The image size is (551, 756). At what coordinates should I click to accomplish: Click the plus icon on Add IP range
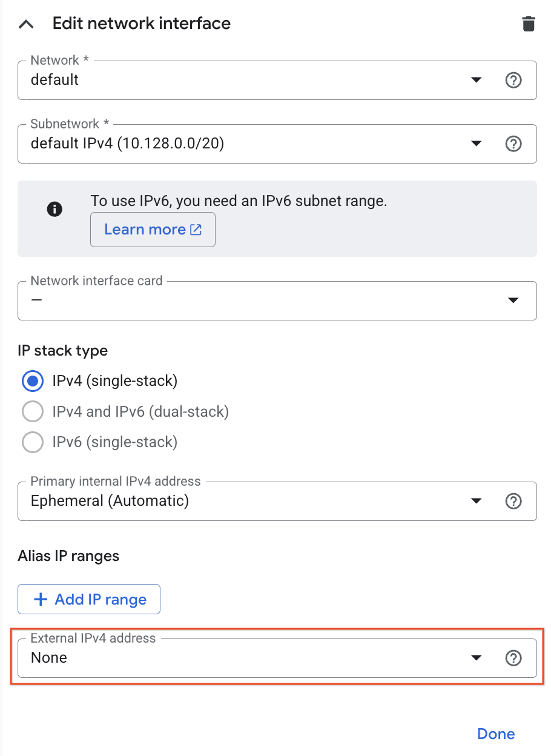pos(41,598)
